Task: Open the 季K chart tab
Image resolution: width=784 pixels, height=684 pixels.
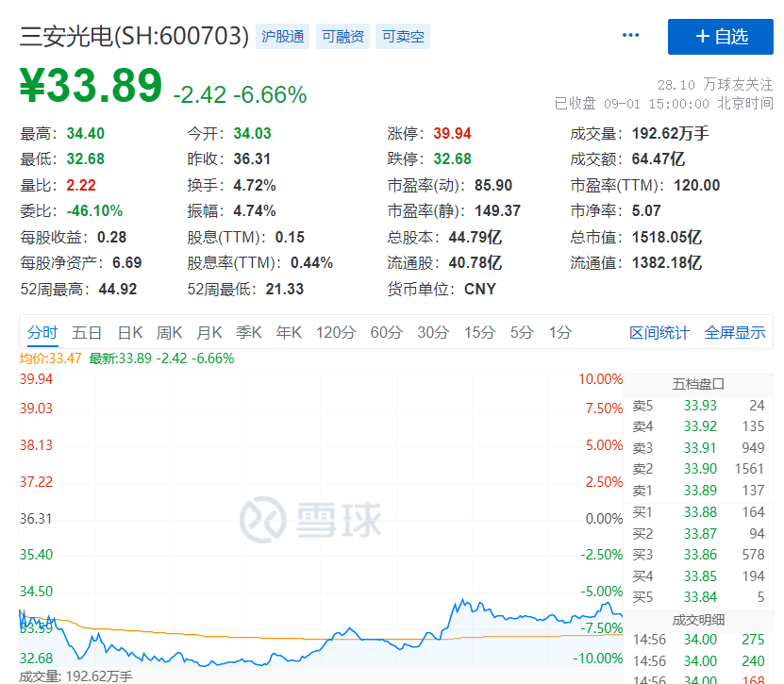Action: (x=249, y=332)
